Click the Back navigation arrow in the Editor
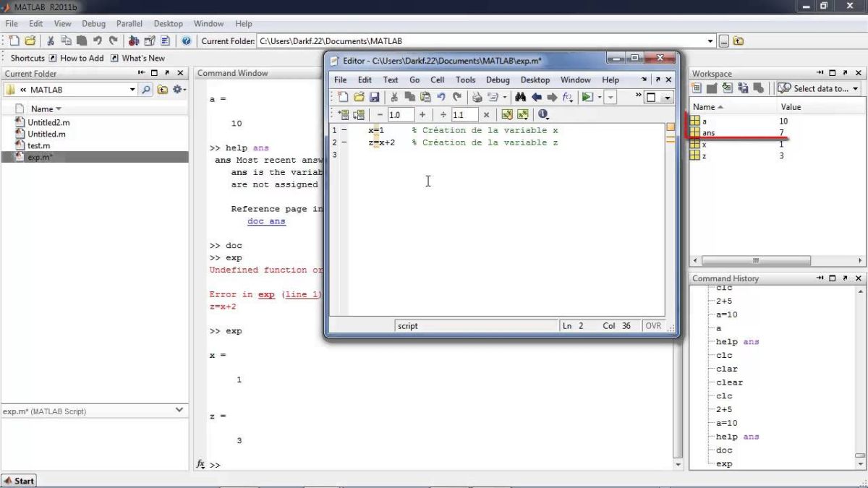 pyautogui.click(x=536, y=97)
